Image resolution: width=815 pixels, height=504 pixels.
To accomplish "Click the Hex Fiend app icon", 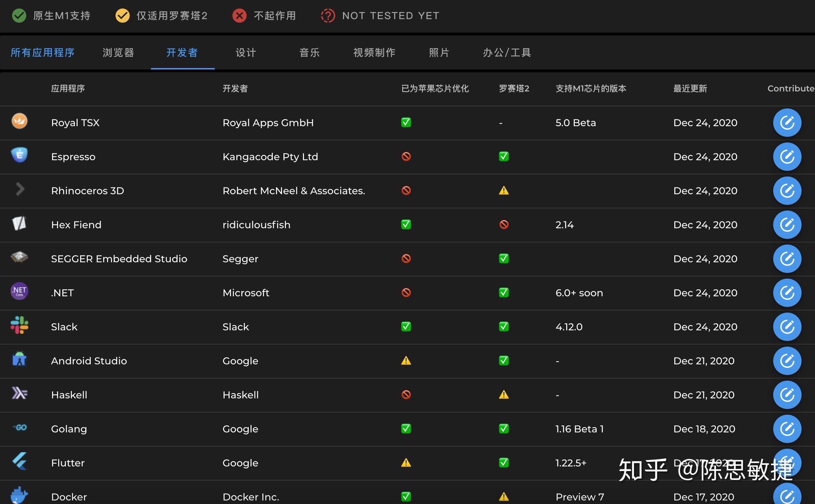I will [19, 223].
